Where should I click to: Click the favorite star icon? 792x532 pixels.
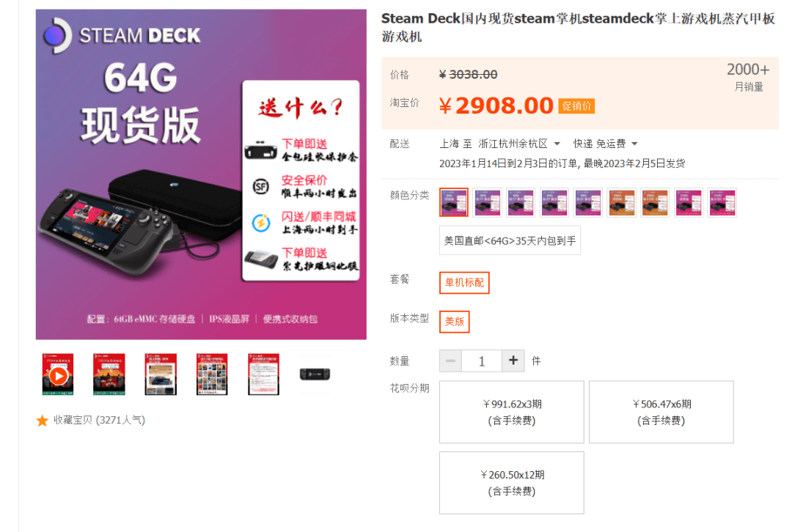click(x=43, y=421)
